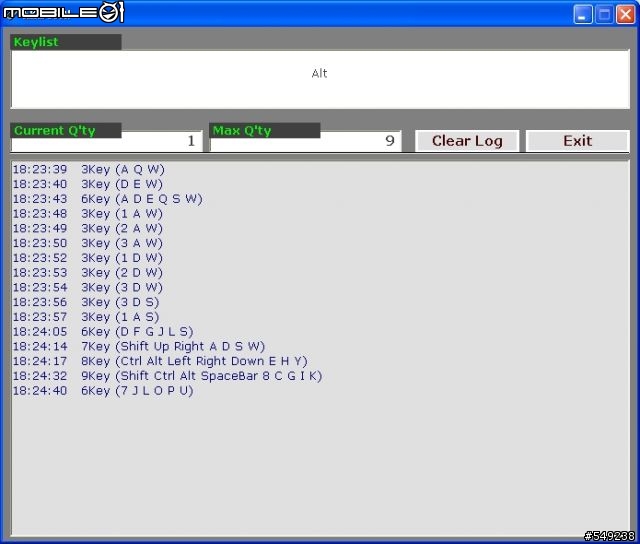Select log entry 18:23:50 3Key (3 A W)
Image resolution: width=640 pixels, height=544 pixels.
point(88,243)
